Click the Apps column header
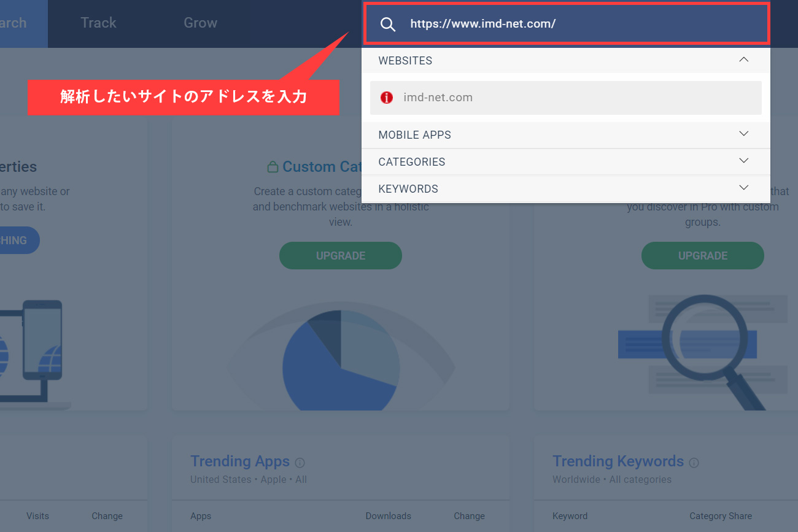This screenshot has height=532, width=798. click(201, 516)
